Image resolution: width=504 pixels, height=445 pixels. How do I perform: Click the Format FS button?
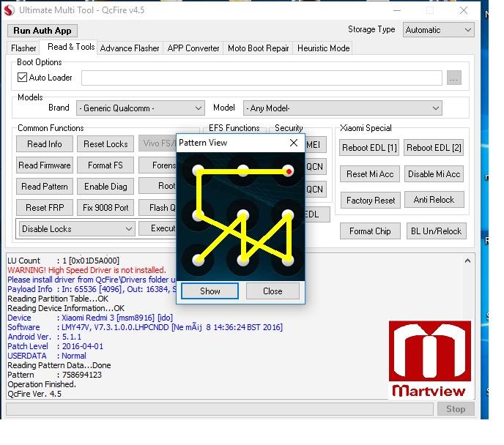click(105, 165)
